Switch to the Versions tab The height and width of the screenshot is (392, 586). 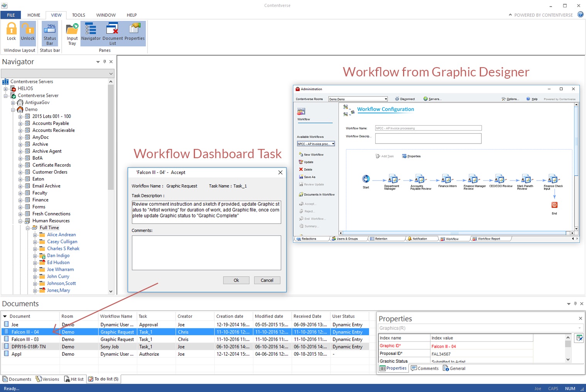pos(47,379)
